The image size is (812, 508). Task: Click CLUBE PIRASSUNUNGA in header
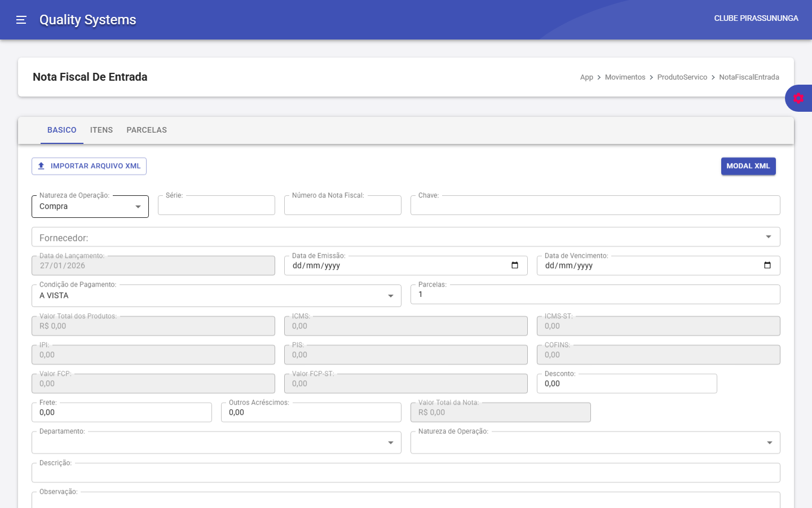756,19
